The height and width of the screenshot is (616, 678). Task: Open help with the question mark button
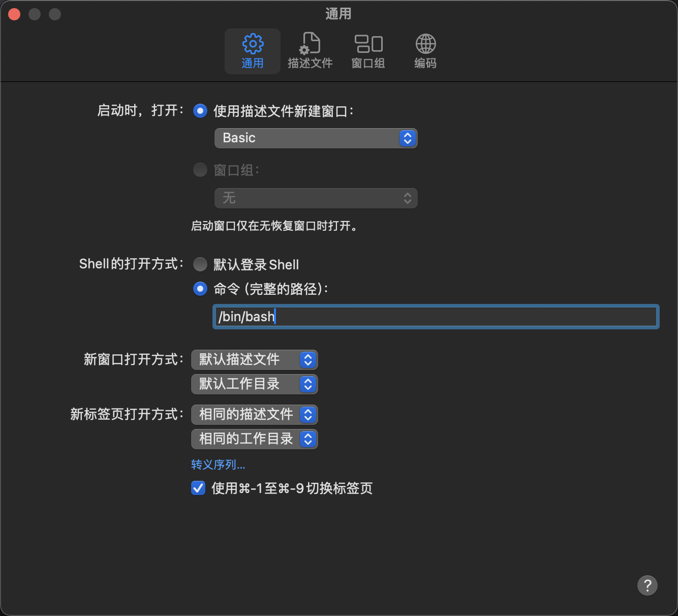pos(648,586)
